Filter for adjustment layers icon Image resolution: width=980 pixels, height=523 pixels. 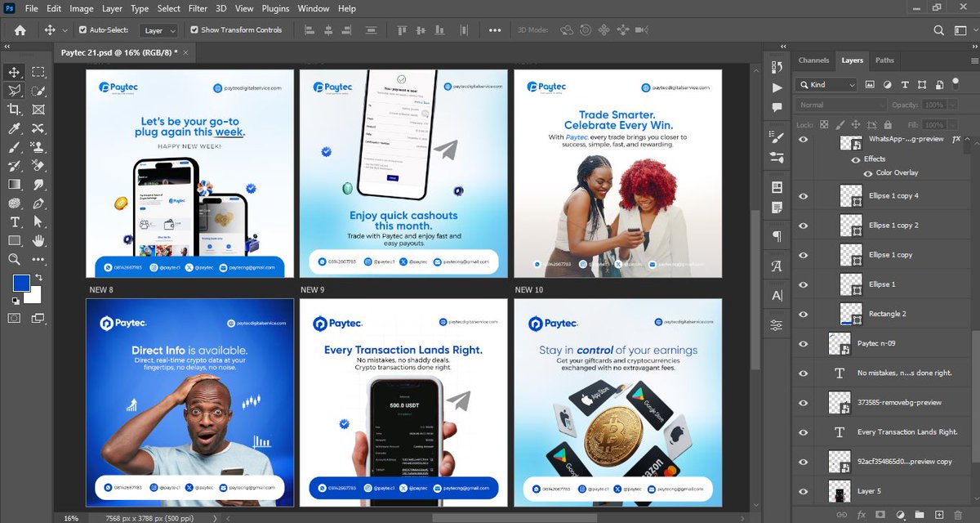point(888,84)
